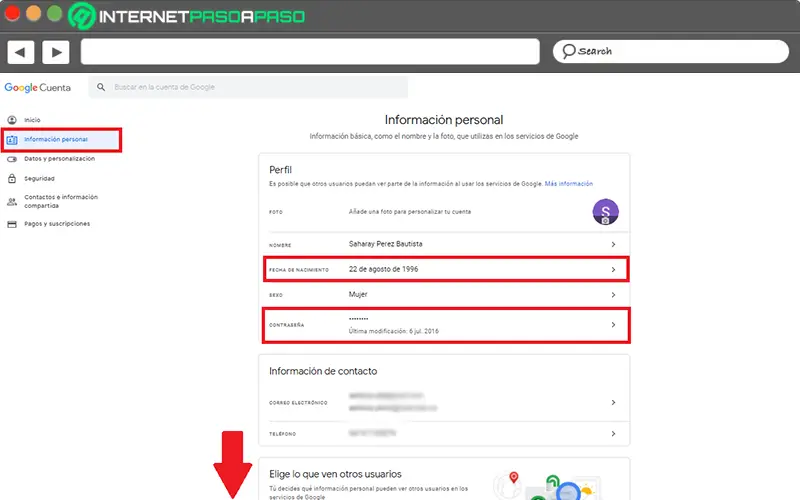Open the Contraseña row arrow
Viewport: 800px width, 500px height.
(x=613, y=324)
